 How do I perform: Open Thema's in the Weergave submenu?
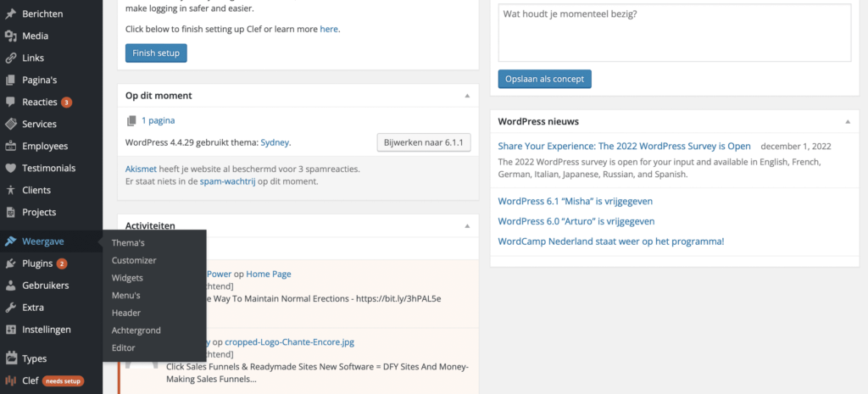tap(128, 243)
